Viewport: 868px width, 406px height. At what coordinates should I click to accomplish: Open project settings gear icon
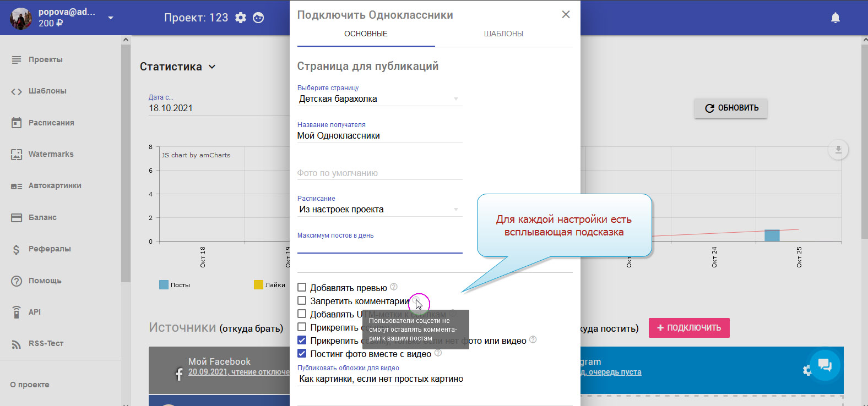point(241,18)
